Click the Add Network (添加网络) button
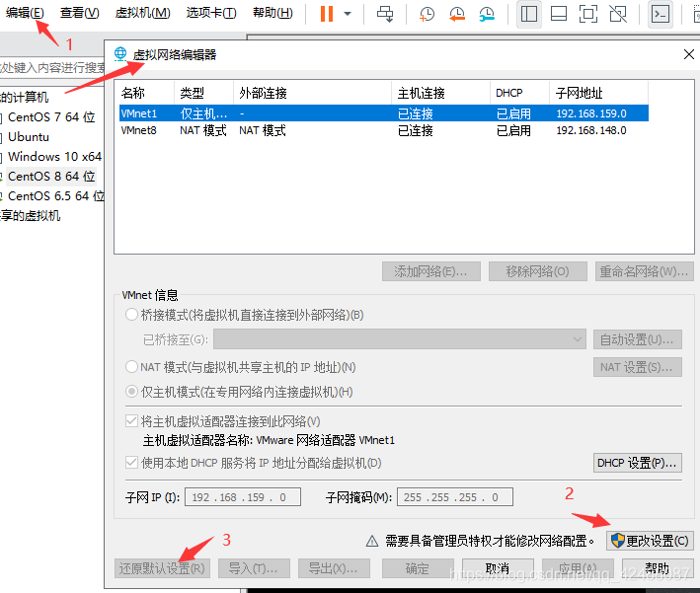The image size is (700, 593). click(430, 271)
